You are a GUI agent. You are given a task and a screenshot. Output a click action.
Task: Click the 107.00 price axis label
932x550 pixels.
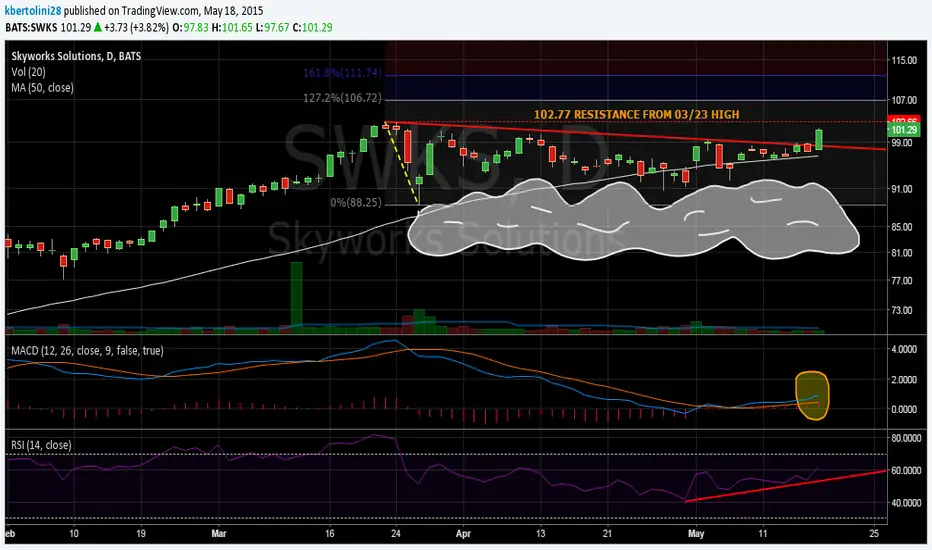click(903, 100)
